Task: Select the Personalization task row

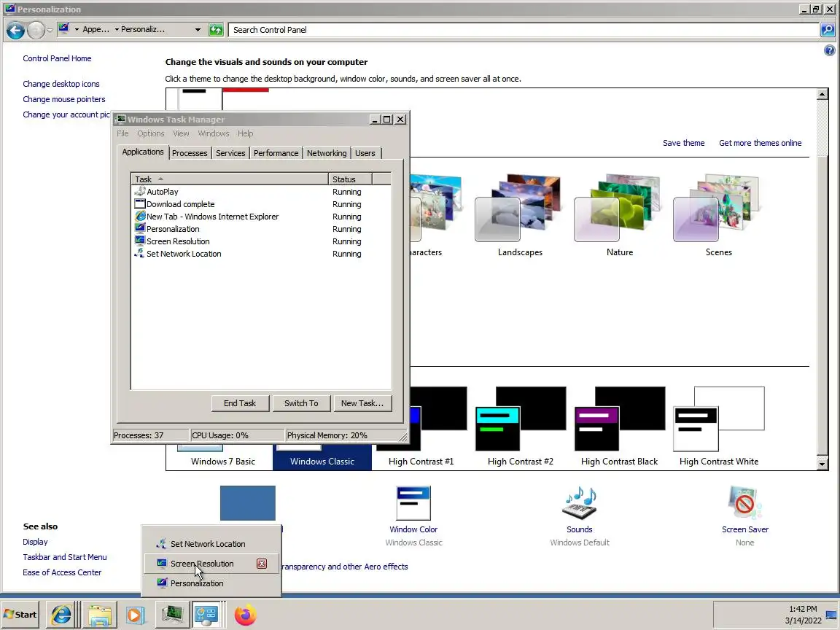Action: coord(261,229)
